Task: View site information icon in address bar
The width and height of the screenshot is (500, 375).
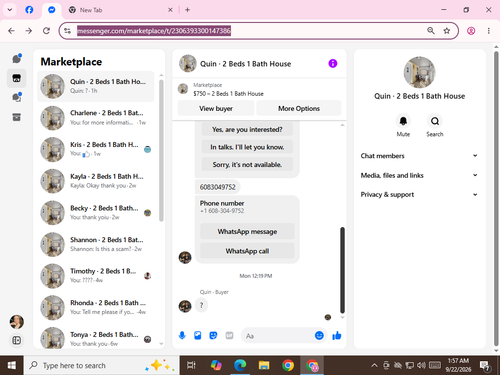Action: point(68,31)
